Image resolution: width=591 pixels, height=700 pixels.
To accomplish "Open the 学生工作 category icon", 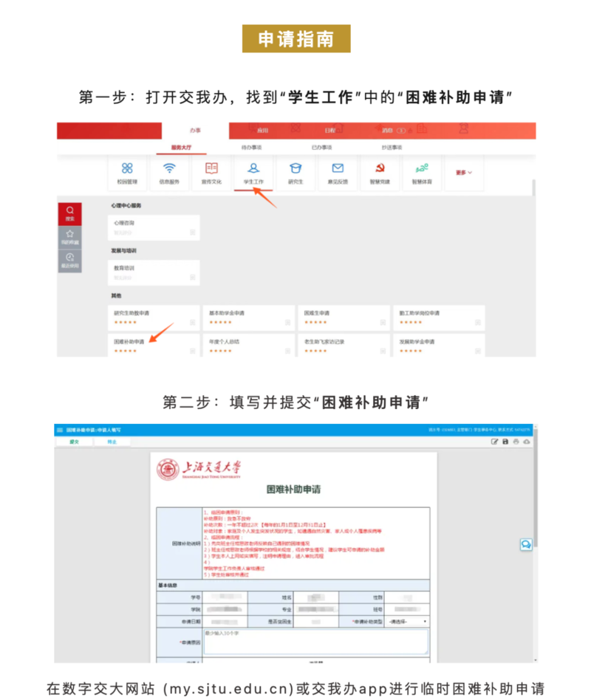I will tap(253, 173).
